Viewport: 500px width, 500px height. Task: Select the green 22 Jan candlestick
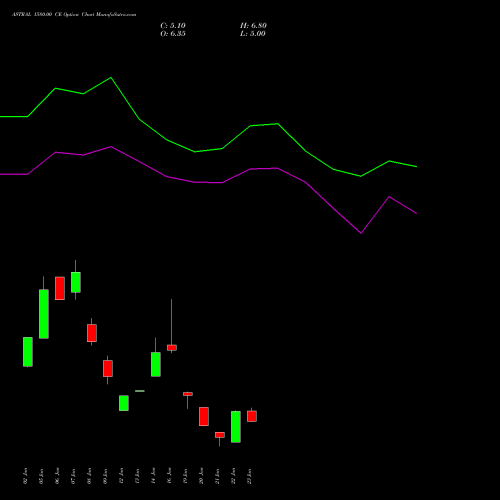click(236, 427)
